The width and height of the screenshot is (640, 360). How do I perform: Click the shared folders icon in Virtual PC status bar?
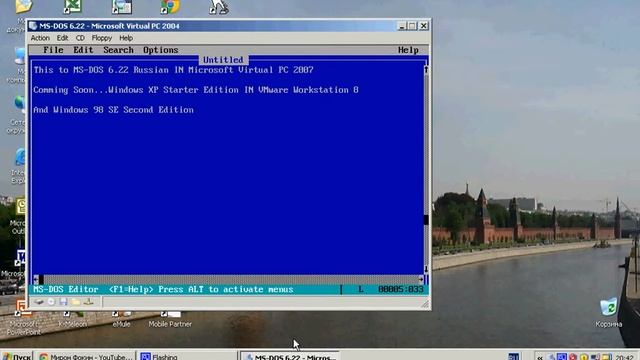[76, 302]
